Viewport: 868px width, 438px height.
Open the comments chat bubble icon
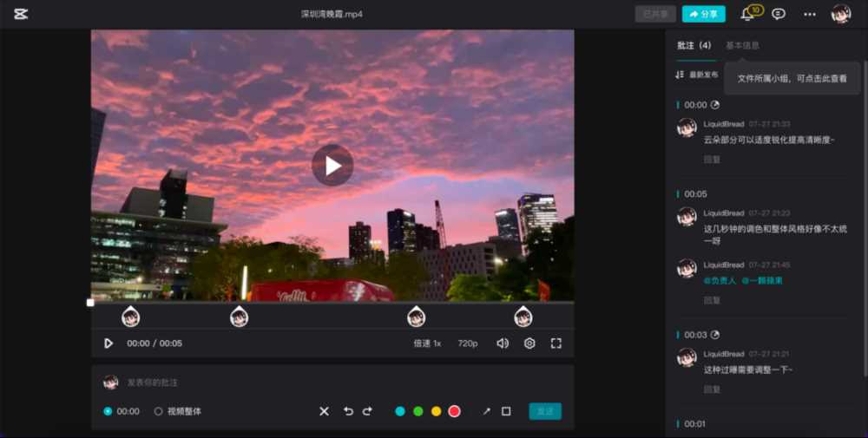pyautogui.click(x=779, y=14)
